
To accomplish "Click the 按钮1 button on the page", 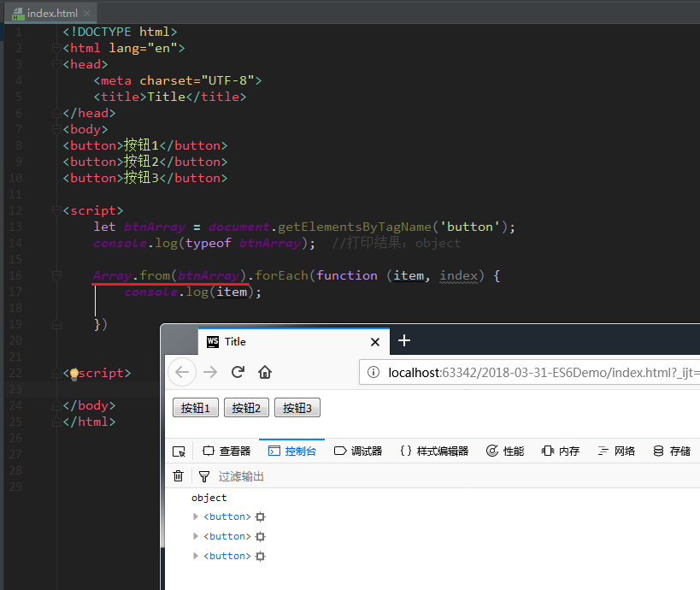I will point(196,408).
